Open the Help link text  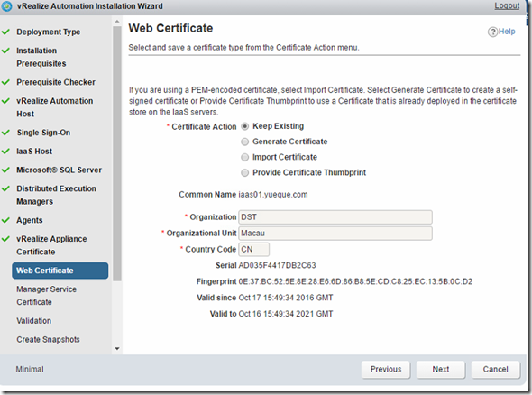507,32
